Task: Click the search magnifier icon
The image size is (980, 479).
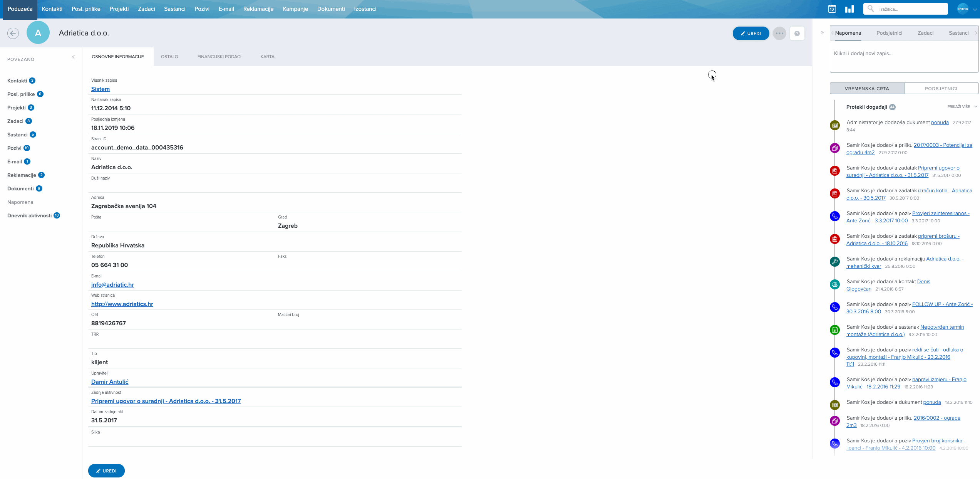Action: (871, 8)
